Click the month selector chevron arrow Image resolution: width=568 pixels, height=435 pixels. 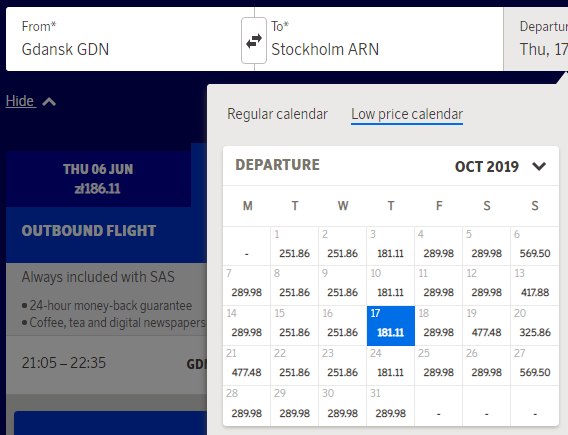(x=539, y=167)
